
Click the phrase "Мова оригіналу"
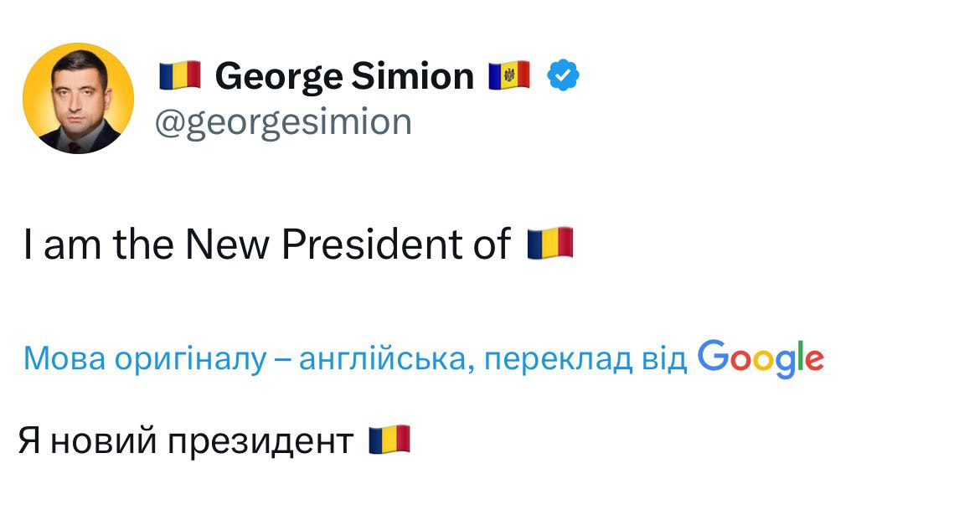pyautogui.click(x=144, y=359)
